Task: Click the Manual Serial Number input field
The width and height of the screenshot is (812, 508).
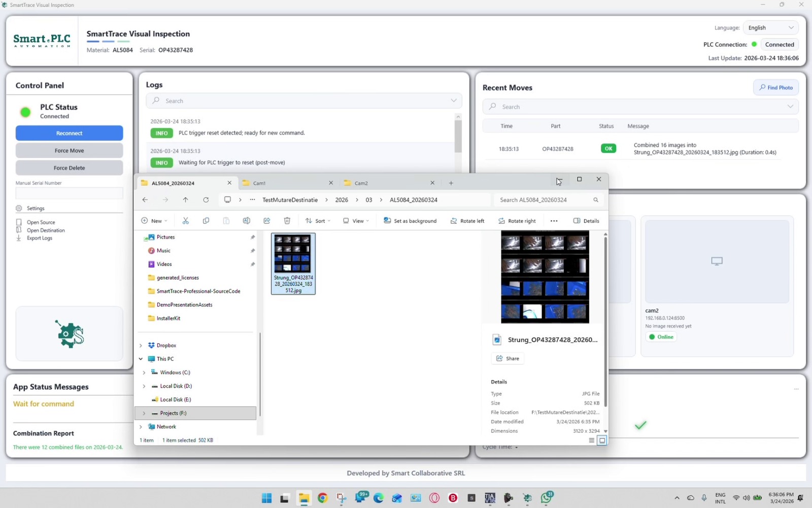Action: (x=69, y=193)
